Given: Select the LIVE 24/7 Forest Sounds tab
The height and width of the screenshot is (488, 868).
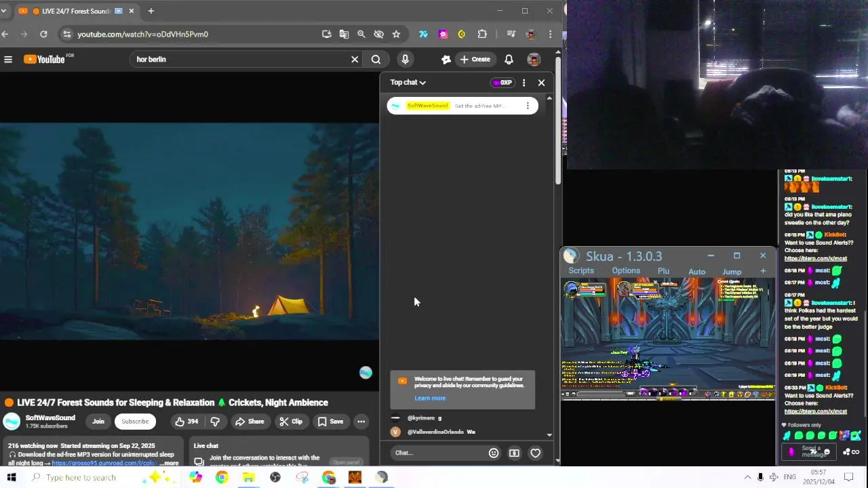Looking at the screenshot, I should tap(77, 11).
